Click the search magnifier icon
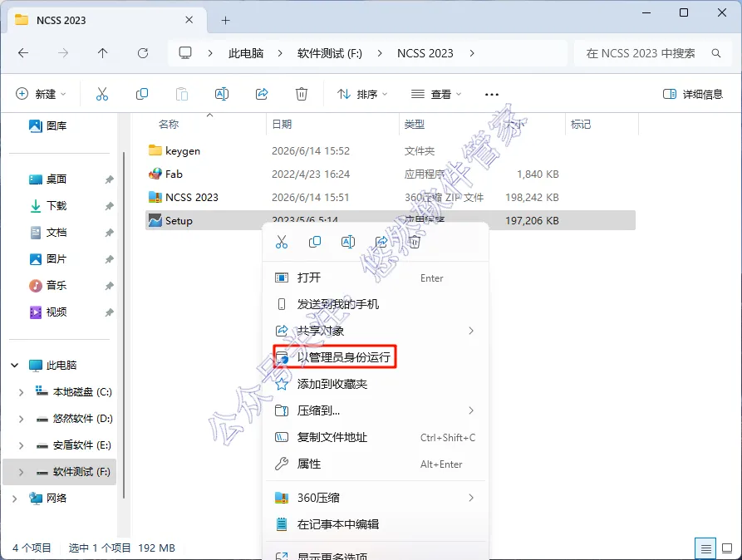 point(716,53)
